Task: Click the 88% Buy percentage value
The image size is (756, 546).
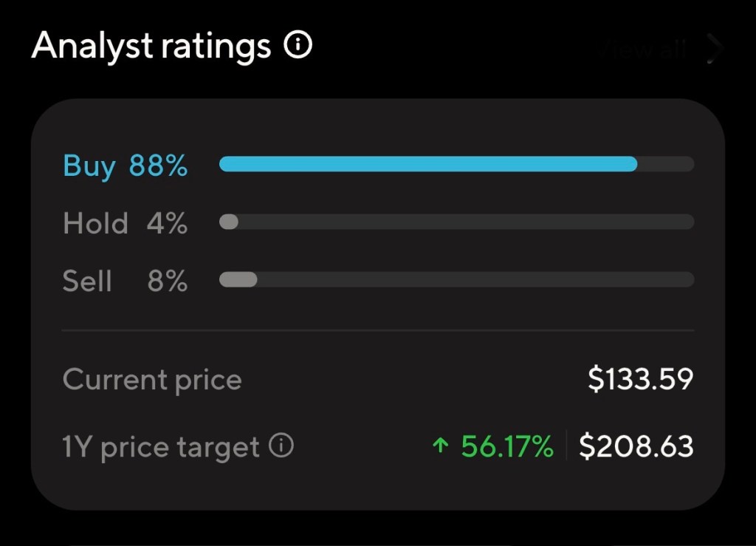Action: click(158, 165)
